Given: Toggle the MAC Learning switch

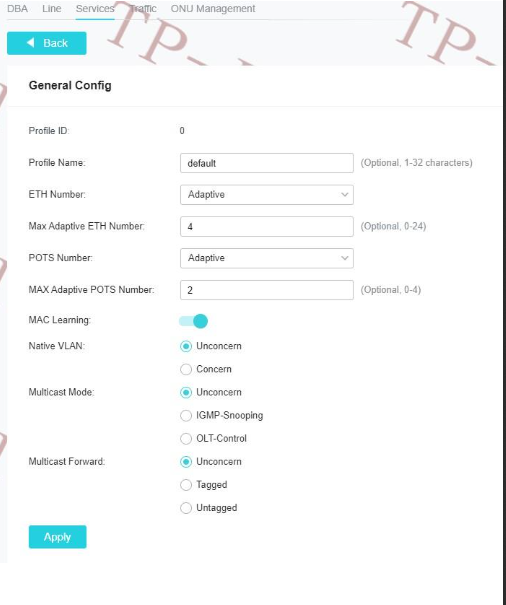Looking at the screenshot, I should click(x=193, y=321).
